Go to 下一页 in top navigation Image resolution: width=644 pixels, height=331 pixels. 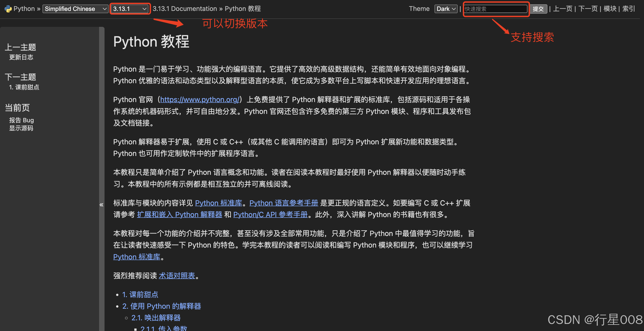[588, 9]
